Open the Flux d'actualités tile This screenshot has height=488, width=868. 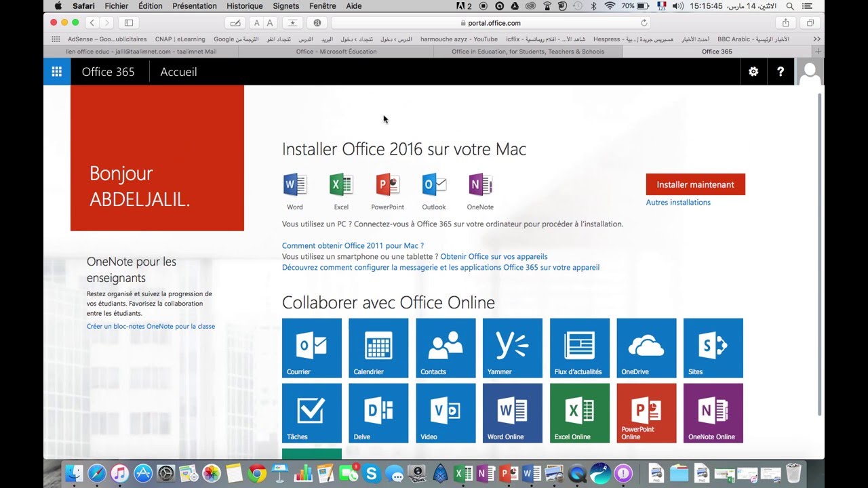point(580,348)
